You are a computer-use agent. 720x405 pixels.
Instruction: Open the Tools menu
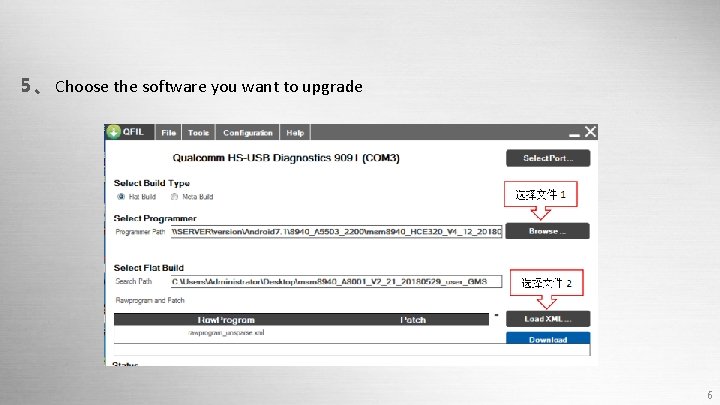(x=198, y=132)
